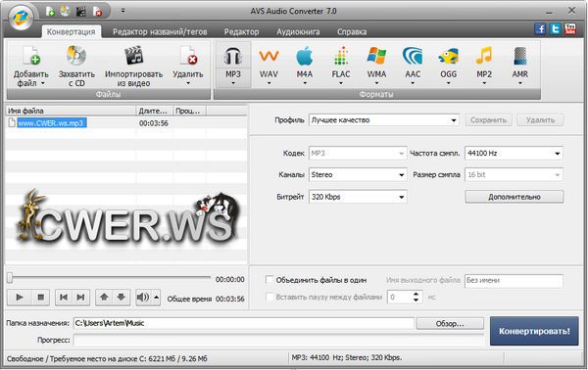Click the Обзор... button
Screen dimensions: 588x370
click(x=450, y=324)
